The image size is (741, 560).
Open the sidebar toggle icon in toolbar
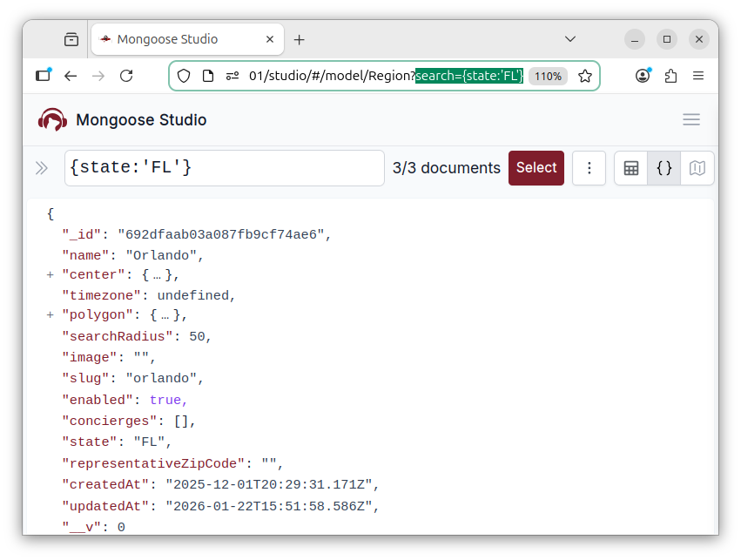(44, 75)
